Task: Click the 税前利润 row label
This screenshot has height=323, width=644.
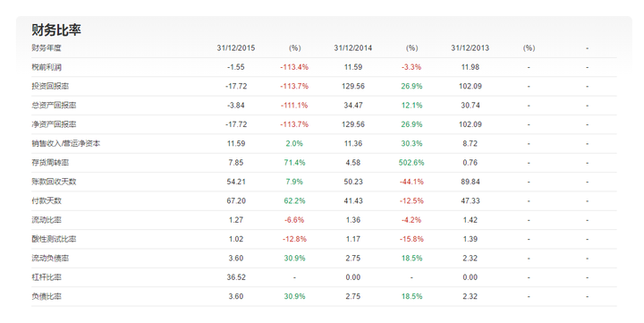Action: pyautogui.click(x=47, y=67)
